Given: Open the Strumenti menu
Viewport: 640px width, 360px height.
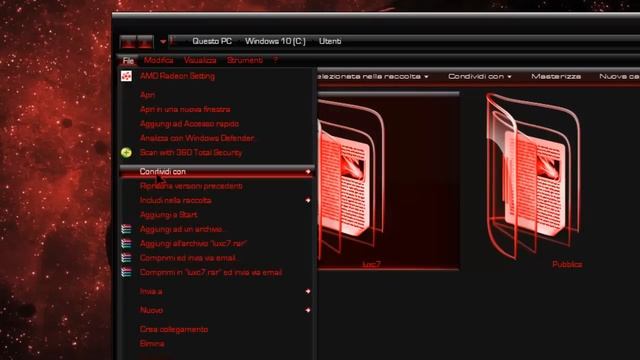Looking at the screenshot, I should click(x=244, y=60).
